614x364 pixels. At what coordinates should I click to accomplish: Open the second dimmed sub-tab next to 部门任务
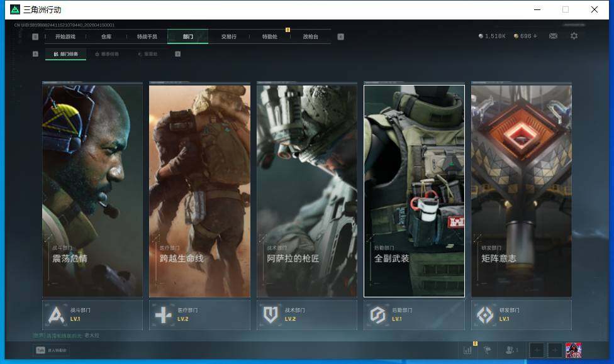(x=107, y=54)
